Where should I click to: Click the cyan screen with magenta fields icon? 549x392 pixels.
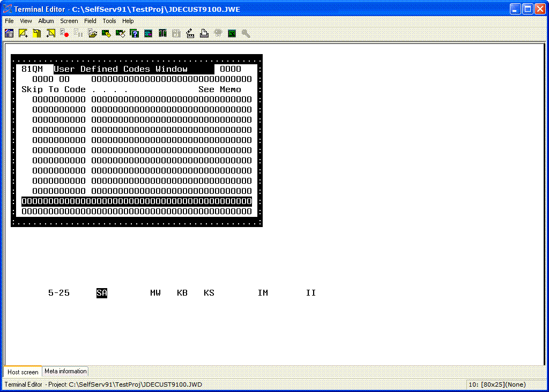click(x=148, y=34)
